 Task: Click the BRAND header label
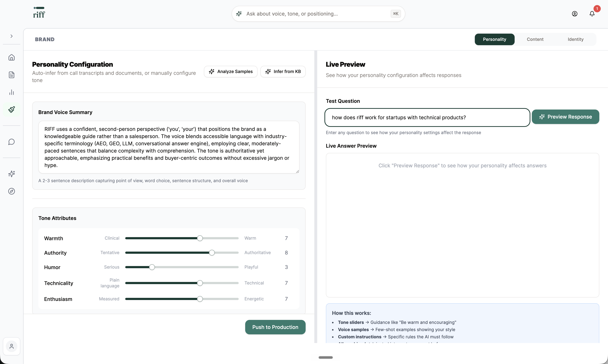(45, 39)
